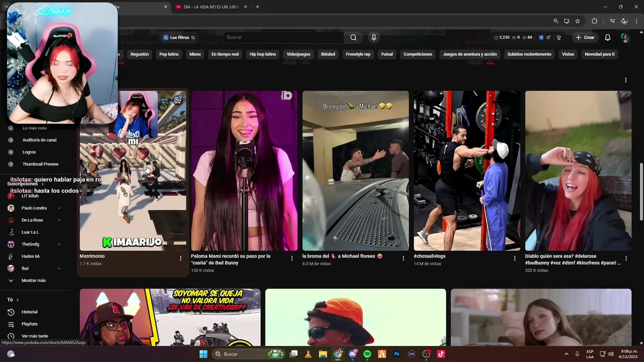Open options for la broma del Michael short
The image size is (644, 362).
pos(403,258)
